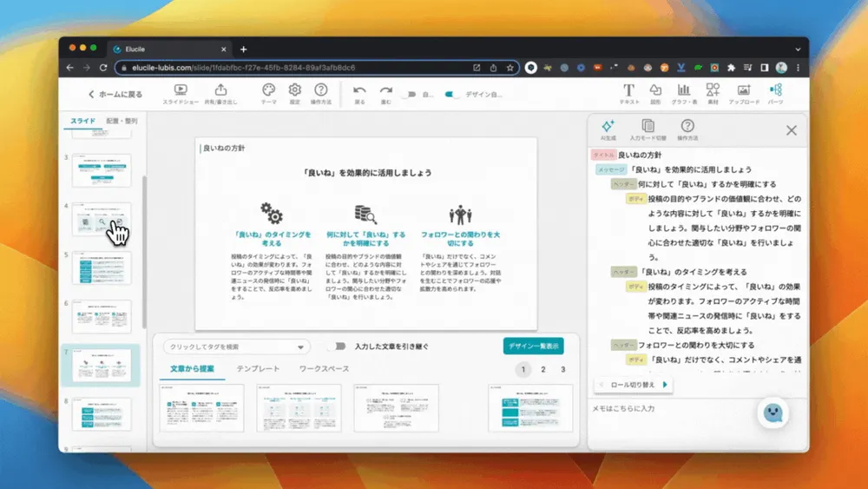Go to design page 3

click(x=563, y=369)
